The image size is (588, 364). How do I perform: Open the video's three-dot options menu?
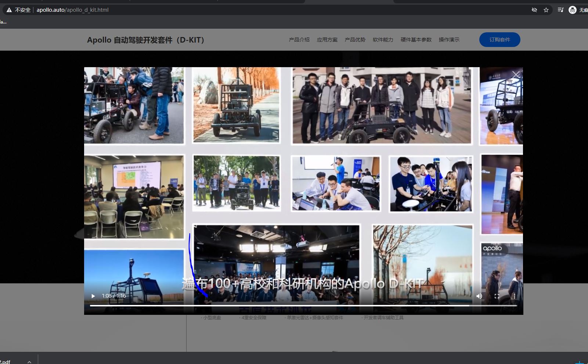(x=514, y=296)
